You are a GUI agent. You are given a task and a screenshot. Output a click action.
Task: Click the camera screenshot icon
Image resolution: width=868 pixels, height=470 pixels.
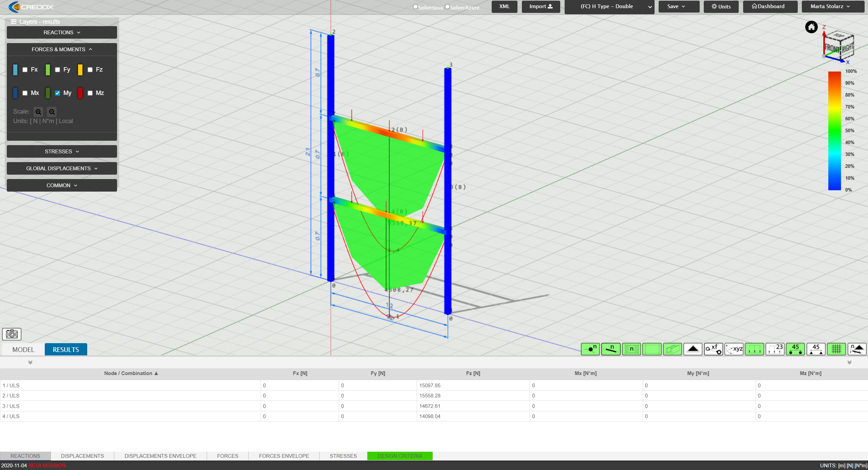coord(12,334)
